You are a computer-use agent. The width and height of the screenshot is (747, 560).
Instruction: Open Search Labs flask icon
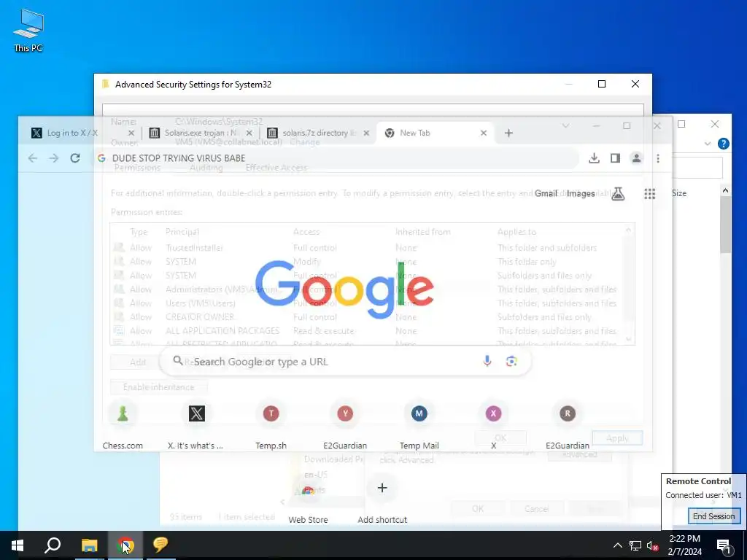618,193
